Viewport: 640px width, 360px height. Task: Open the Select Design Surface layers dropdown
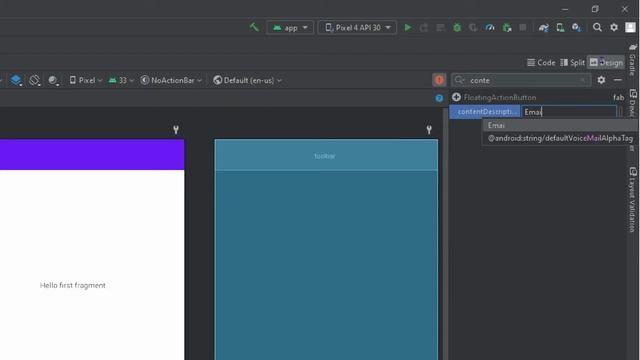tap(16, 80)
